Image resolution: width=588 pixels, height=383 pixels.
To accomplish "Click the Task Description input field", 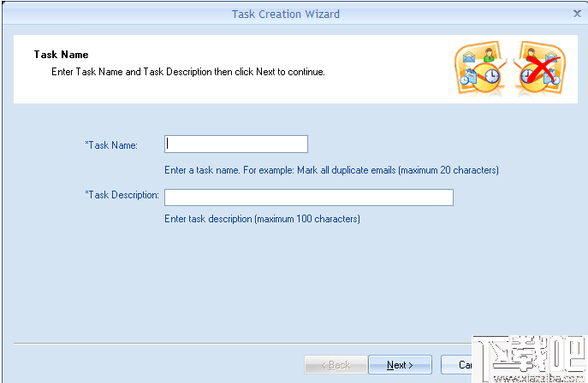I will tap(309, 197).
